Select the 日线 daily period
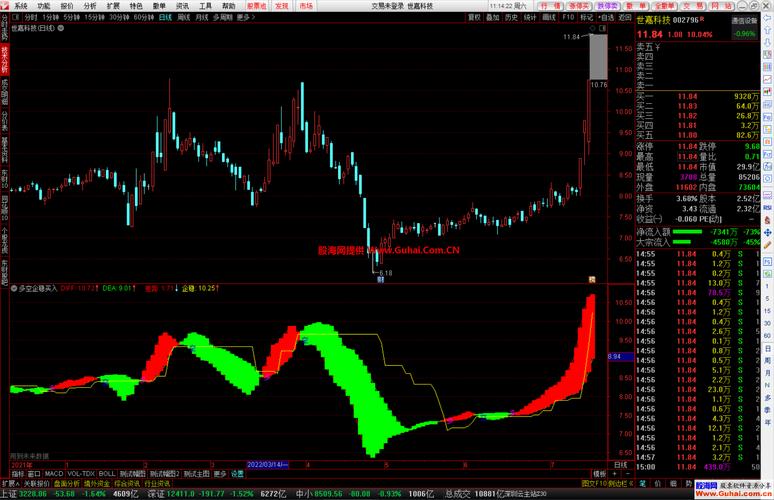 tap(165, 17)
